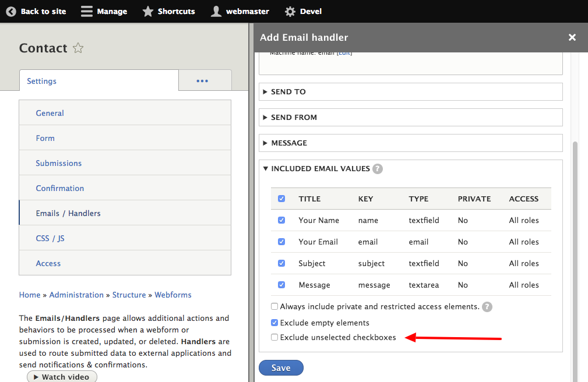Open the Access settings item
The height and width of the screenshot is (382, 588).
[x=125, y=263]
